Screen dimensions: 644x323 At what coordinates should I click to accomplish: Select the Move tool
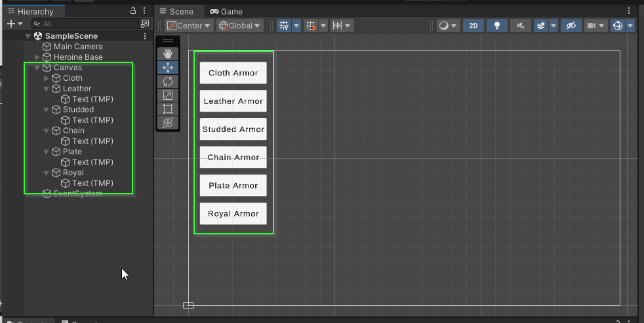(x=168, y=68)
